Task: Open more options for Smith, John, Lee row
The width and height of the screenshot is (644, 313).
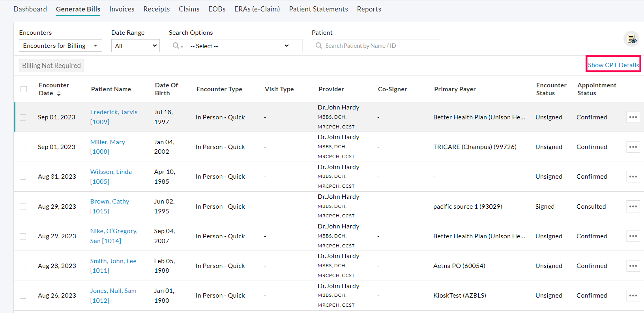Action: (x=633, y=266)
